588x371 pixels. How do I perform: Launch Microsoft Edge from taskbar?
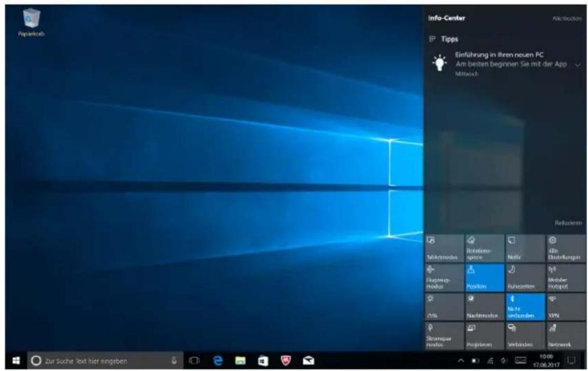[217, 361]
